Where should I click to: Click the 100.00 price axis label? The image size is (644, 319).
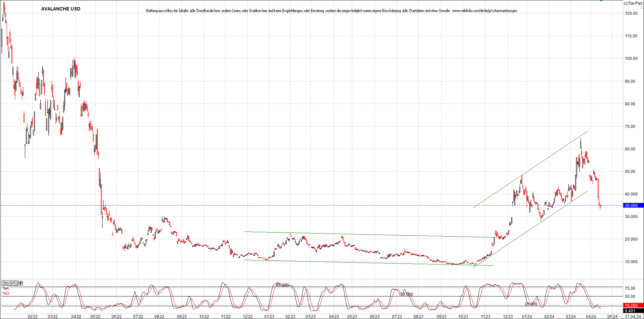coord(631,59)
